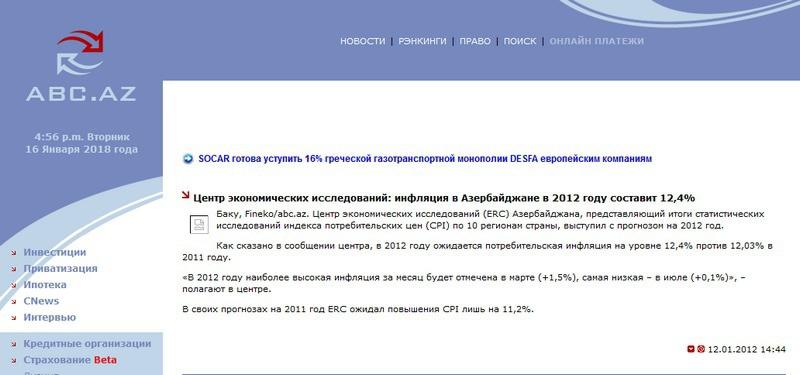Click the second red round icon before date
The image size is (800, 375).
pos(701,349)
